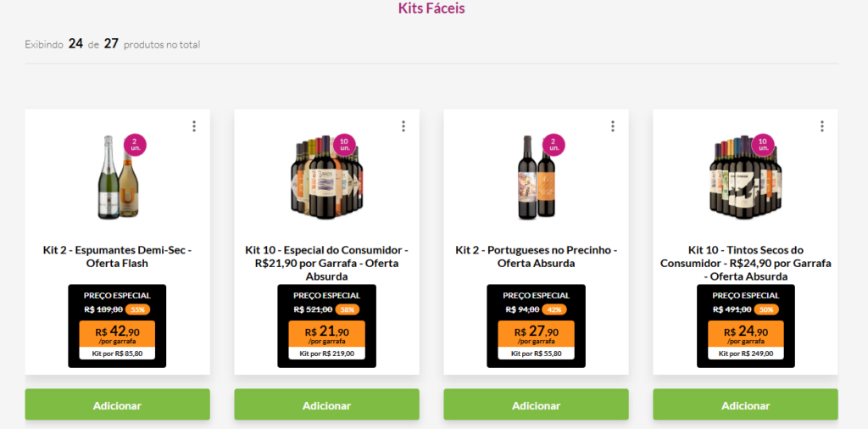Add Kit 2 Espumantes Demi-Sec to cart
The width and height of the screenshot is (868, 429).
(x=117, y=405)
